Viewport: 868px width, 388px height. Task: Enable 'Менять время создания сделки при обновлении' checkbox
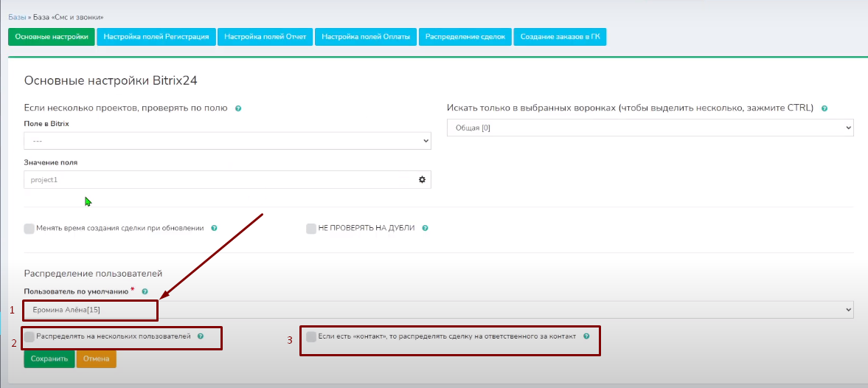29,229
